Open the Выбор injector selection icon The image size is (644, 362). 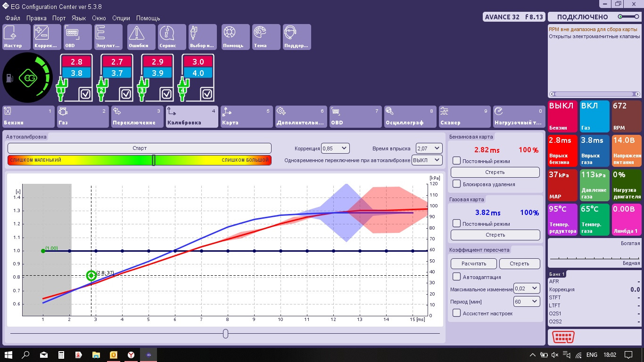203,37
